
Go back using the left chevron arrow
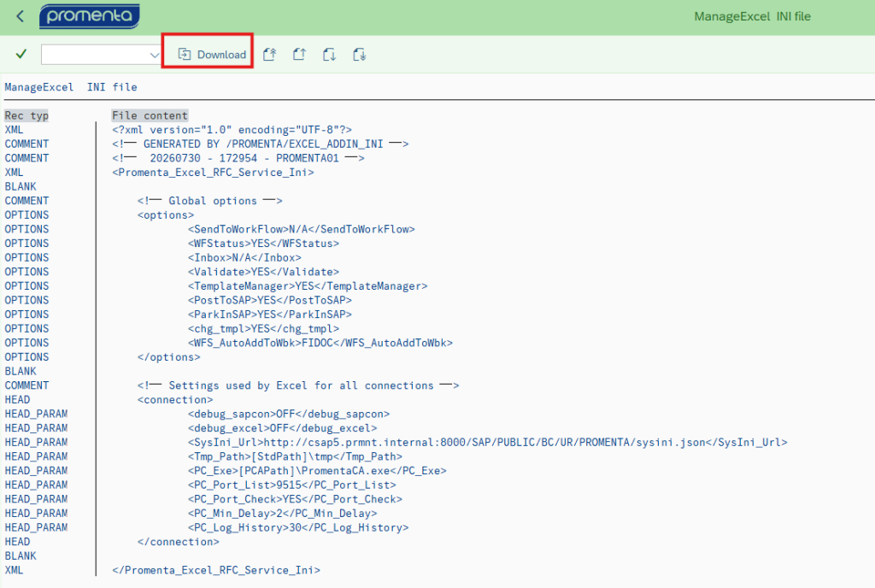pos(21,16)
